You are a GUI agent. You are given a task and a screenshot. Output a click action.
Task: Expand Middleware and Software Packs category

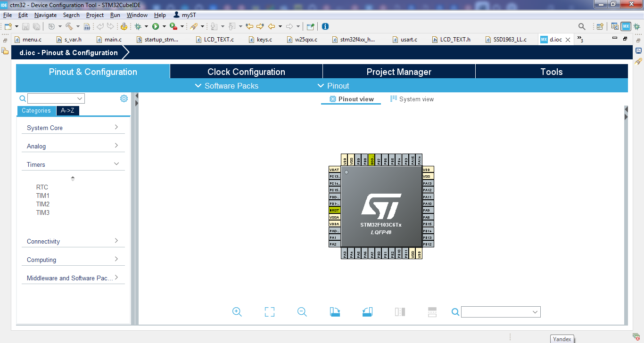73,278
